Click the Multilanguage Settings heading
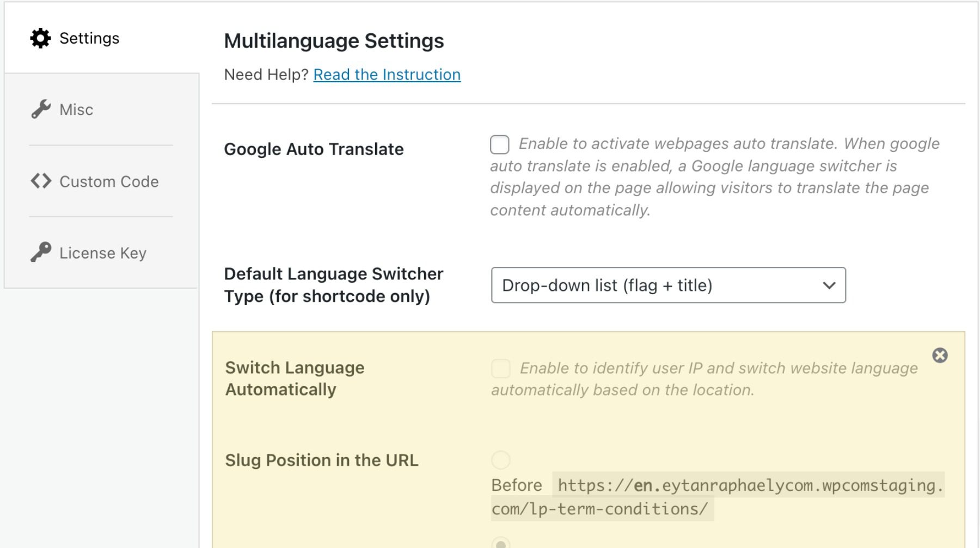Screen dimensions: 980x548 pos(334,40)
